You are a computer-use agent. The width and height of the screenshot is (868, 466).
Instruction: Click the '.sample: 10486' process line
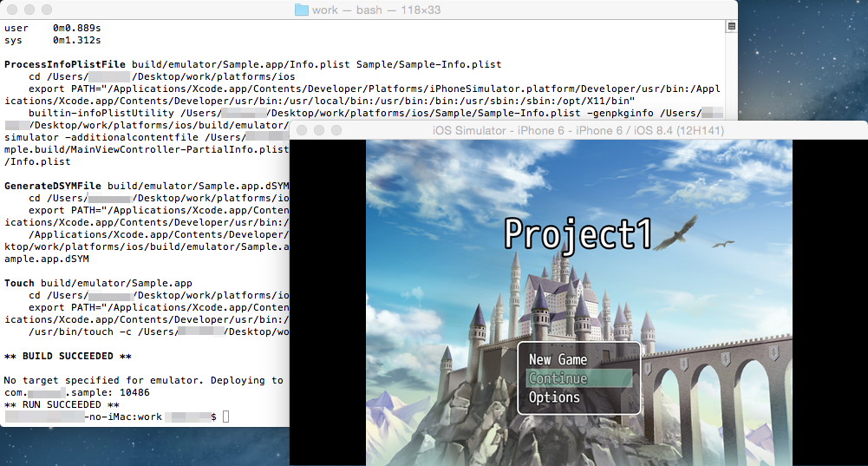pos(77,392)
